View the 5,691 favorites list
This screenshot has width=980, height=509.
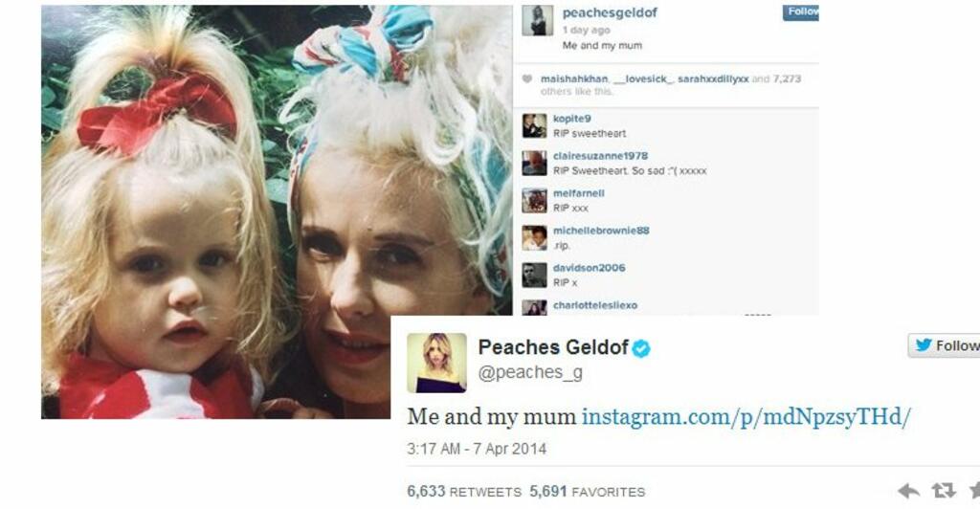(x=587, y=492)
